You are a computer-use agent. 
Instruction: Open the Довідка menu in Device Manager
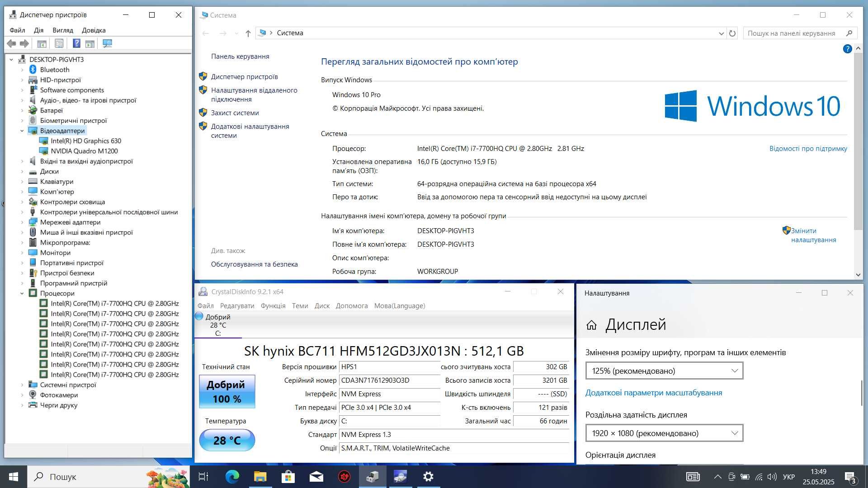click(x=94, y=30)
